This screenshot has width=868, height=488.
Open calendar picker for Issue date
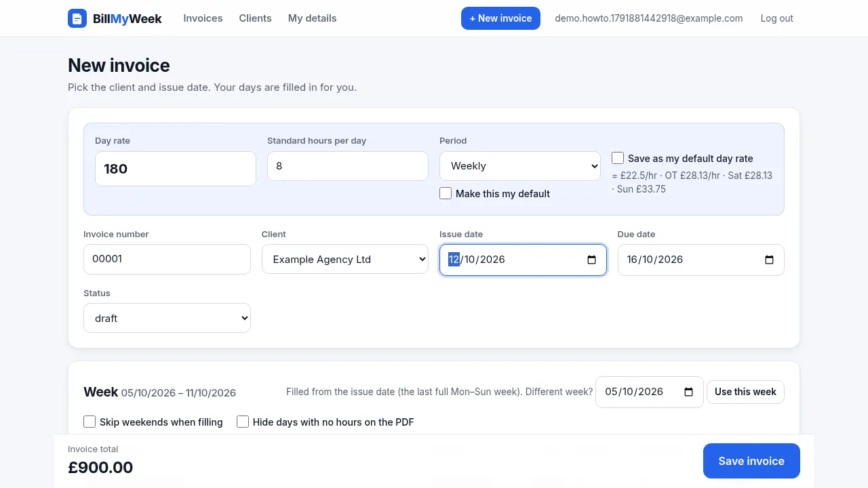pyautogui.click(x=591, y=260)
